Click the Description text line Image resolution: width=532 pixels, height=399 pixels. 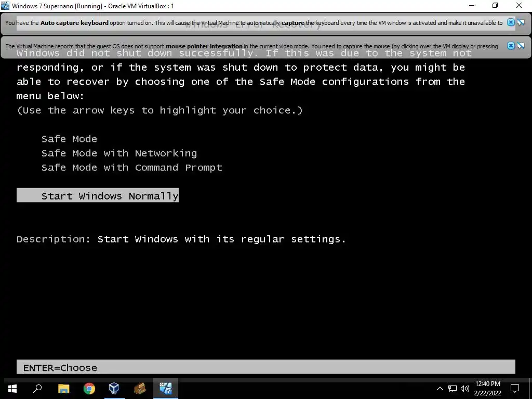181,239
